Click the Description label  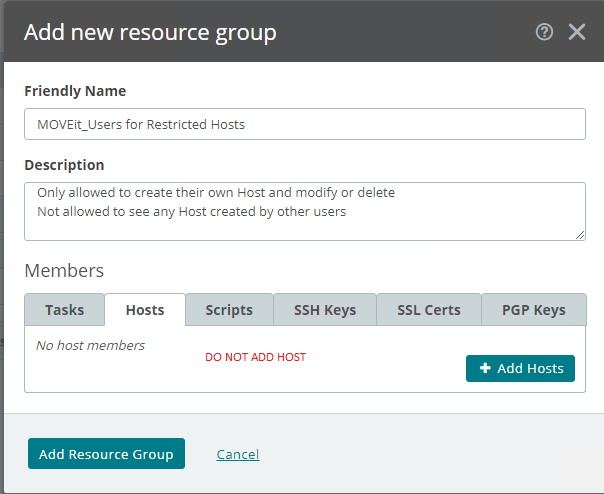(x=64, y=165)
